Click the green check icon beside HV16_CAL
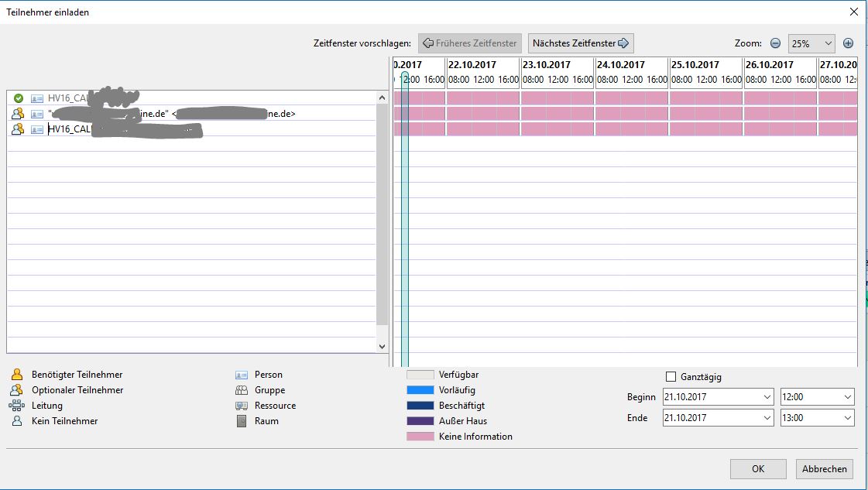This screenshot has height=490, width=868. click(x=19, y=97)
